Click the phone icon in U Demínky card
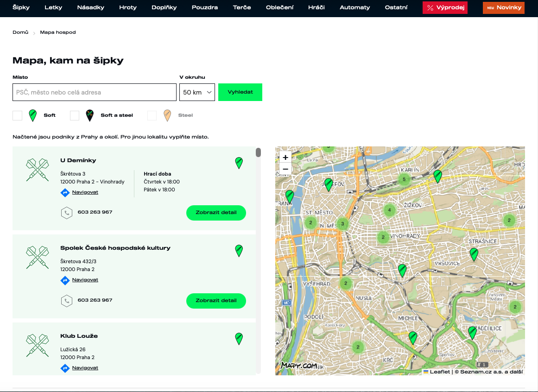The width and height of the screenshot is (538, 392). 67,213
